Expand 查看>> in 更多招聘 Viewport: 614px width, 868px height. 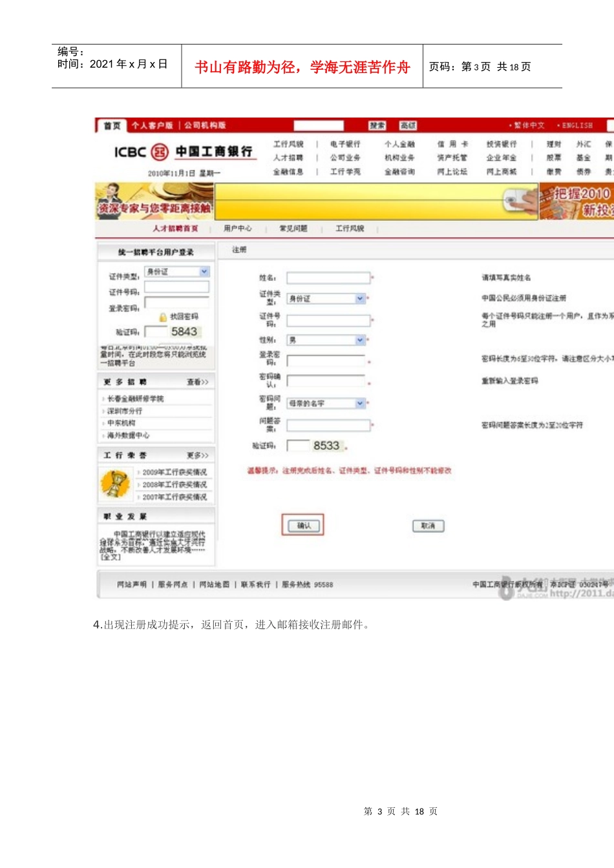pyautogui.click(x=198, y=382)
